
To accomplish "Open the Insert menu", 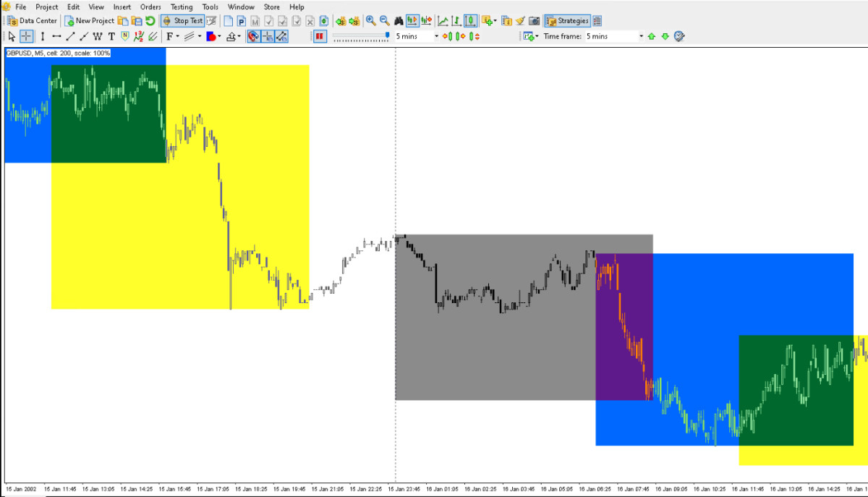I will (122, 7).
